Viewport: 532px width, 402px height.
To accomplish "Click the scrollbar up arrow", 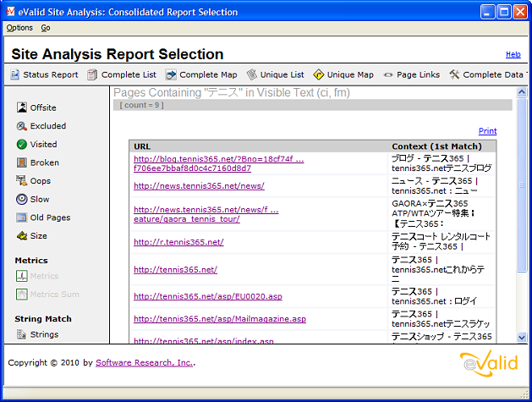I will 522,92.
